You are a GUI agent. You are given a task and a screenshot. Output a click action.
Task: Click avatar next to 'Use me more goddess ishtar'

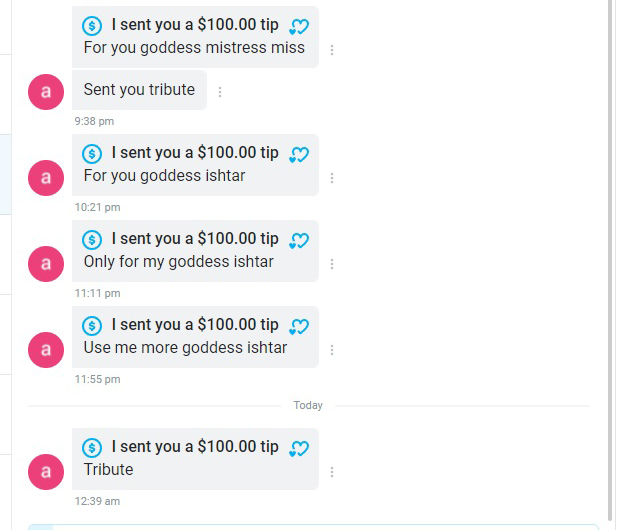(46, 350)
